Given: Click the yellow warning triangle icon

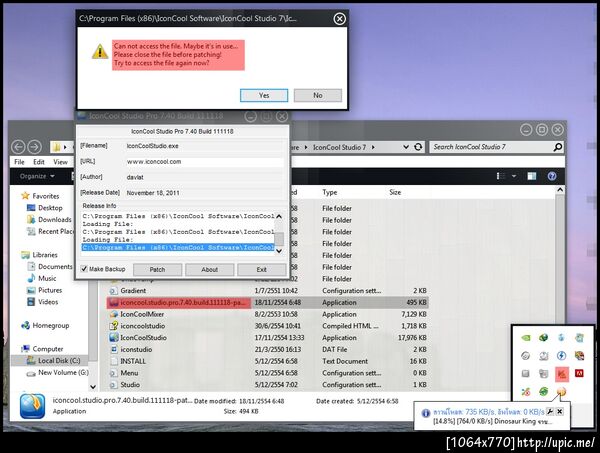Looking at the screenshot, I should point(100,51).
